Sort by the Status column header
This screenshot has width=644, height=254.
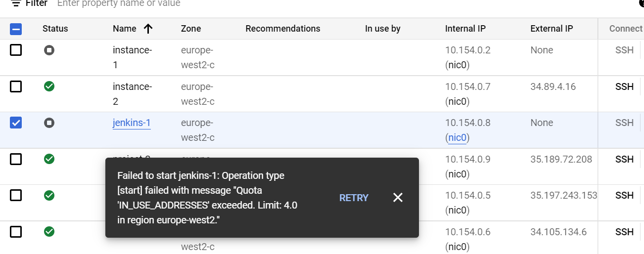click(55, 29)
